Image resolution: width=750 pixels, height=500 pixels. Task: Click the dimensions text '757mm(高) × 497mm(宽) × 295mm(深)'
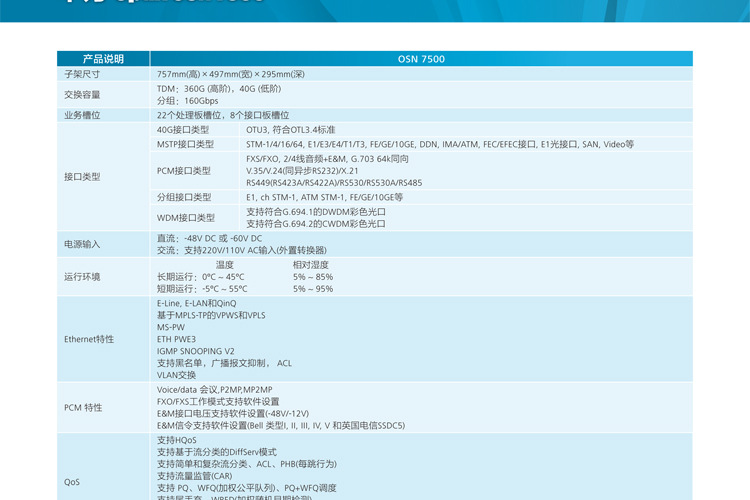tap(231, 74)
